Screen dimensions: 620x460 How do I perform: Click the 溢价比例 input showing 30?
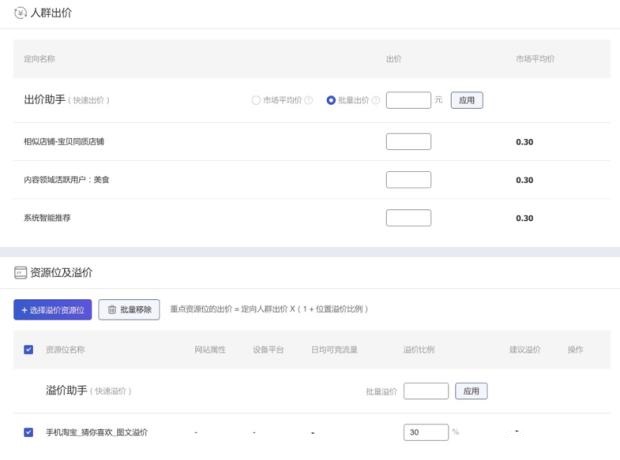pyautogui.click(x=426, y=432)
